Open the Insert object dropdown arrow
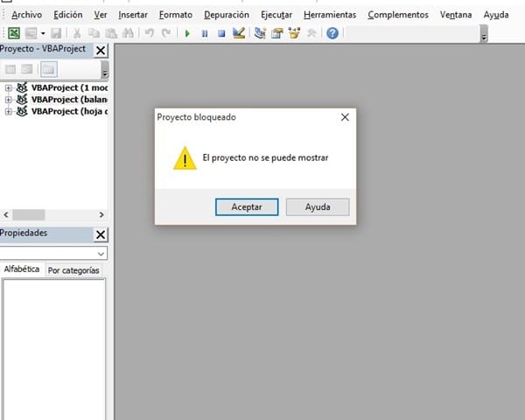The image size is (525, 420). [x=43, y=33]
